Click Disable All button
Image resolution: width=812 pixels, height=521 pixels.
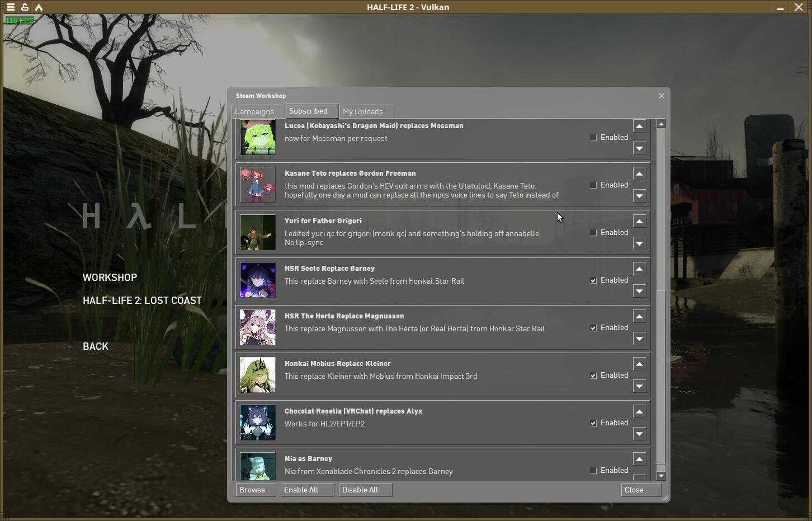tap(366, 490)
